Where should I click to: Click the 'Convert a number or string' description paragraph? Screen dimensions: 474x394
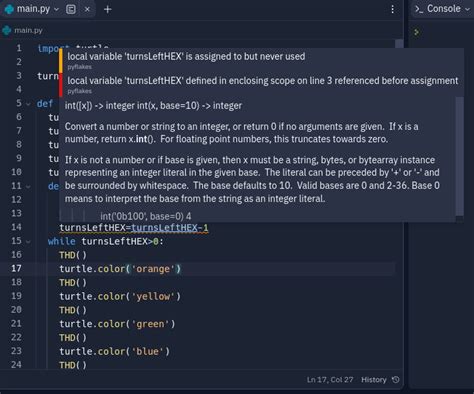tap(242, 133)
